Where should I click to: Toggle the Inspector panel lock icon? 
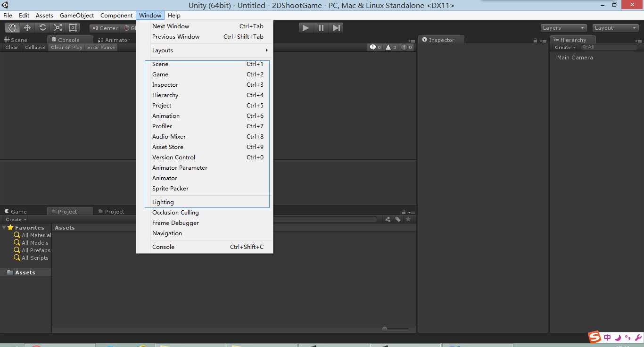pos(535,41)
